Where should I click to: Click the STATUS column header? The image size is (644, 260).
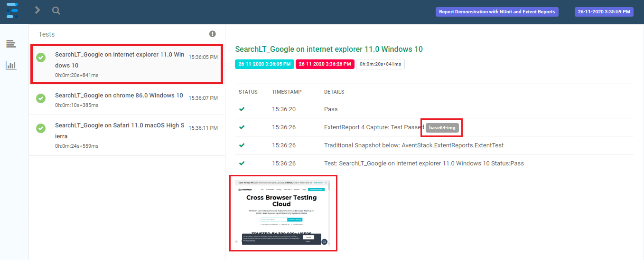pos(248,92)
